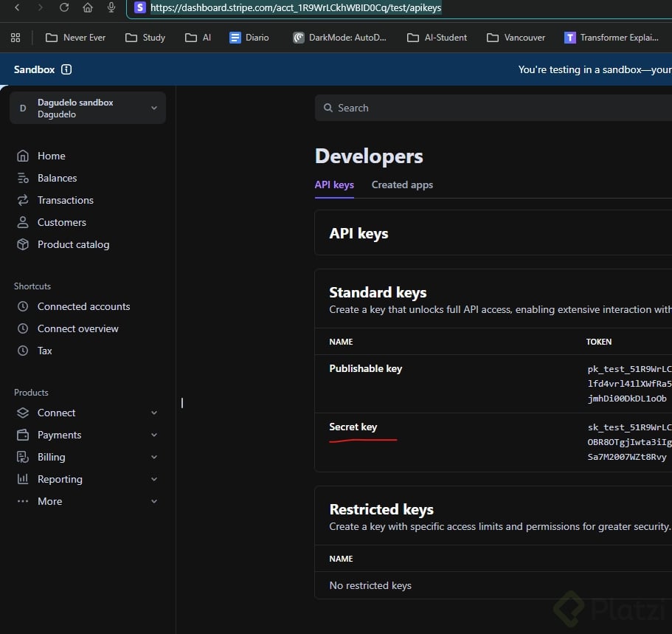Expand the Reporting section
This screenshot has width=672, height=634.
pos(154,479)
